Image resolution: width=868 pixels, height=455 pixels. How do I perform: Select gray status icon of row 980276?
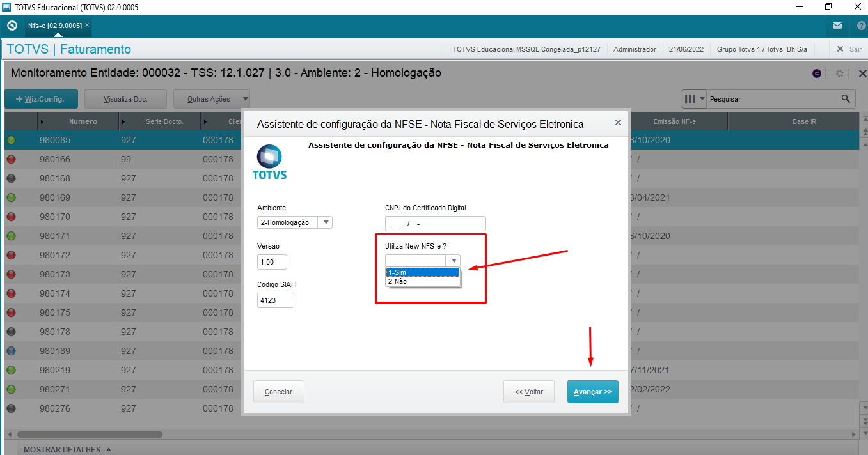tap(12, 408)
